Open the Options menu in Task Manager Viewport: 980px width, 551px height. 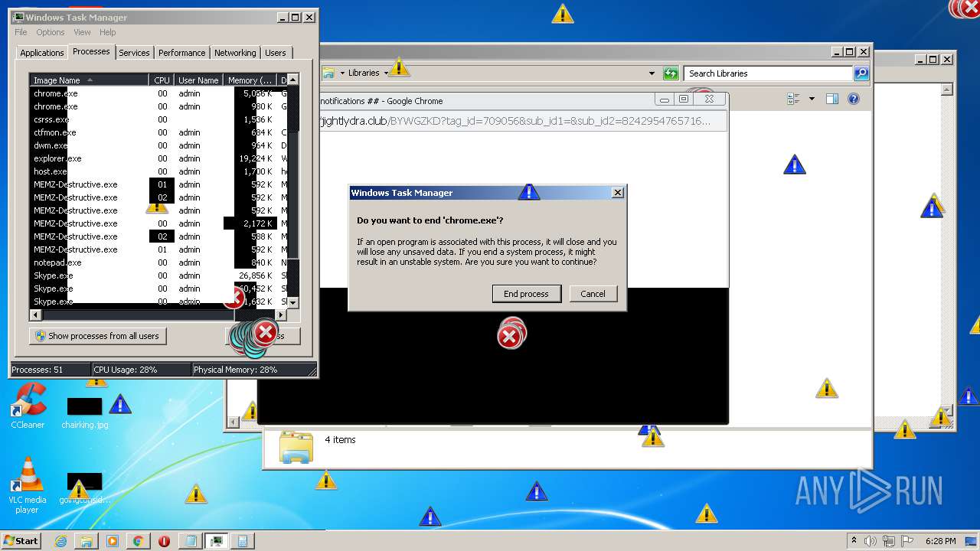click(x=51, y=32)
